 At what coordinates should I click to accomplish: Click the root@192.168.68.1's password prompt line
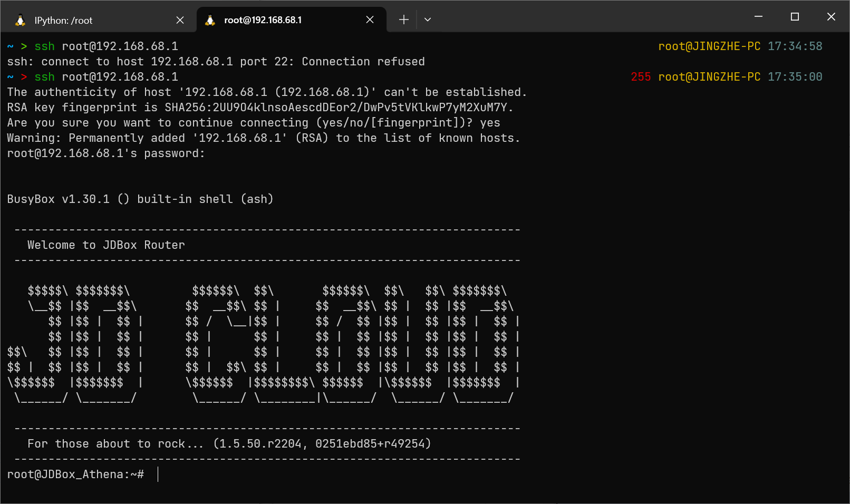click(x=105, y=153)
